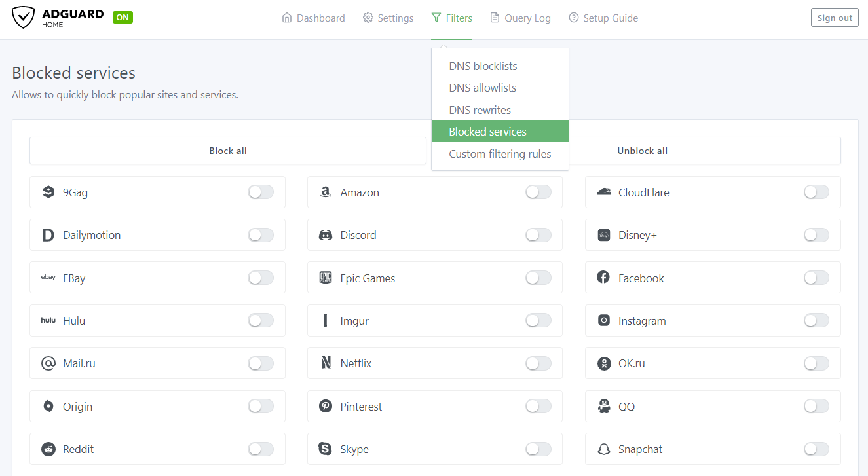This screenshot has height=476, width=868.
Task: Click the CloudFlare cloud icon
Action: [604, 192]
